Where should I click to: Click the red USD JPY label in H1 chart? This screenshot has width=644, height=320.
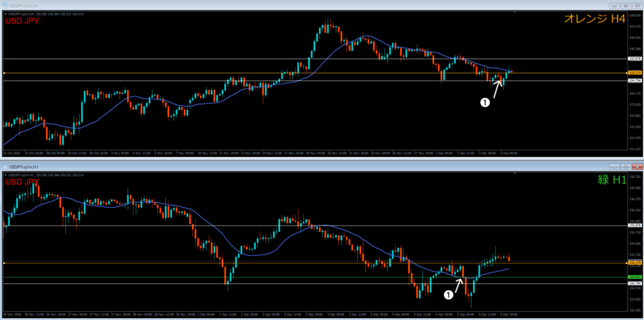click(x=22, y=181)
